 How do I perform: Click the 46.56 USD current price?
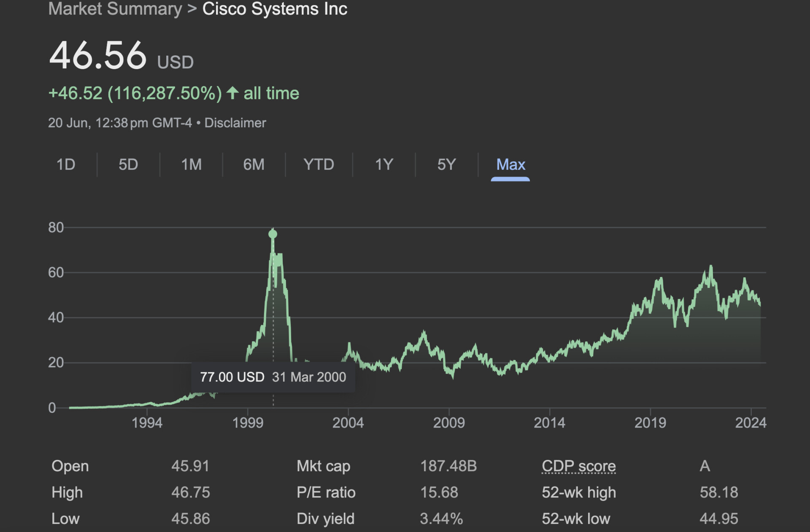pos(121,56)
